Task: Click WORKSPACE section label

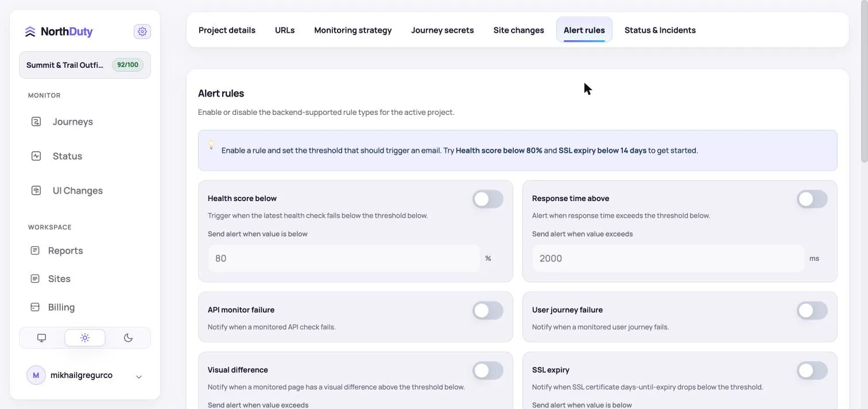Action: 50,227
